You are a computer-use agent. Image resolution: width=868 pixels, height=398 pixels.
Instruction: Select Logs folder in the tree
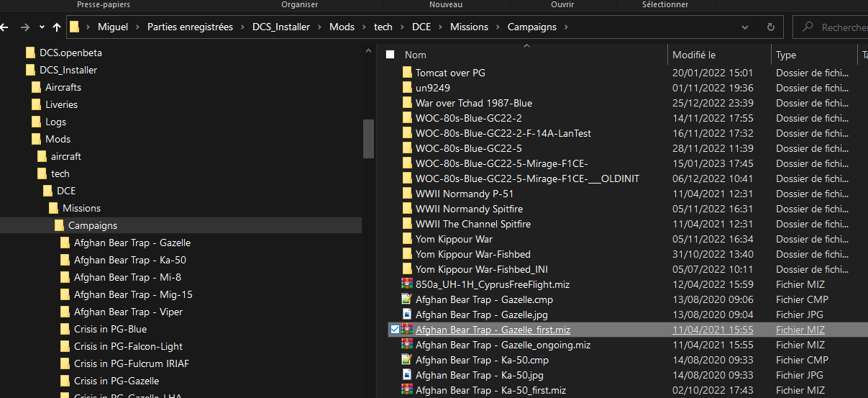click(x=55, y=122)
